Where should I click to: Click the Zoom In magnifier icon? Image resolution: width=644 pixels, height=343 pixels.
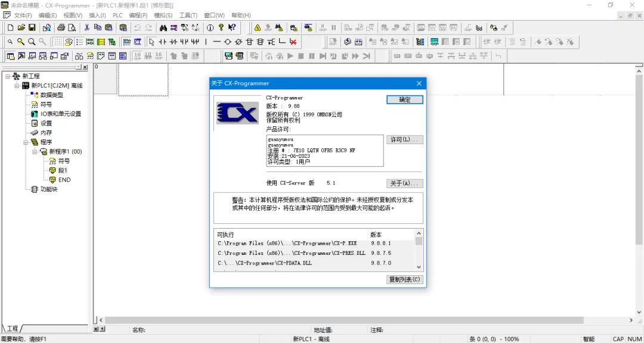[x=32, y=42]
